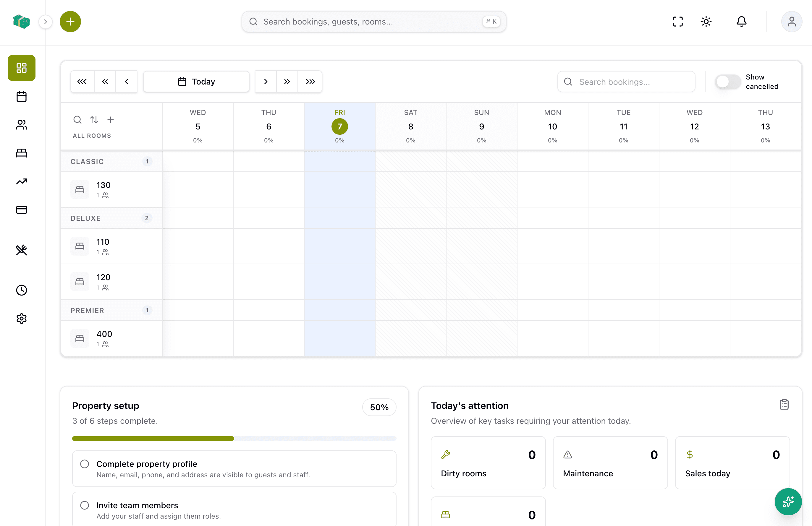The width and height of the screenshot is (812, 526).
Task: Click the 50% setup badge
Action: click(379, 407)
